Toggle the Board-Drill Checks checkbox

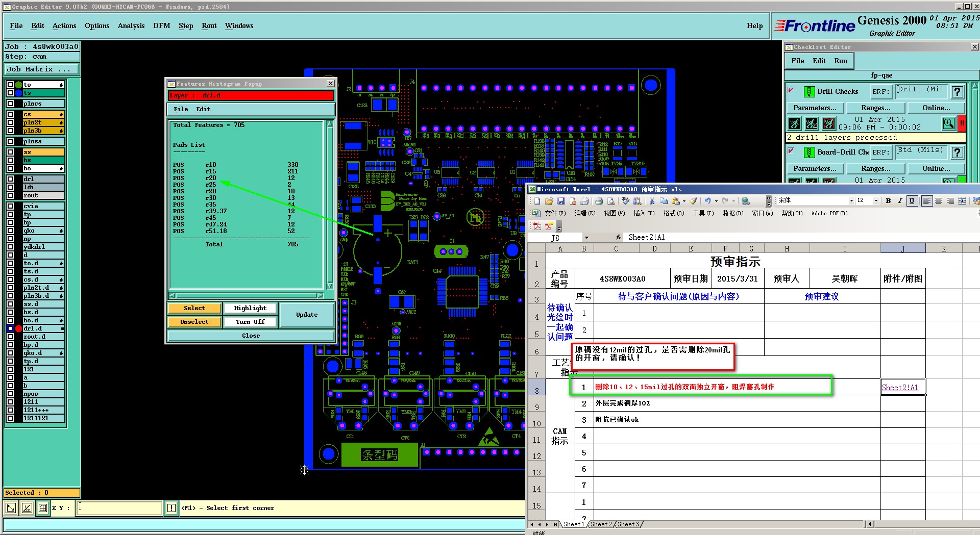point(791,151)
